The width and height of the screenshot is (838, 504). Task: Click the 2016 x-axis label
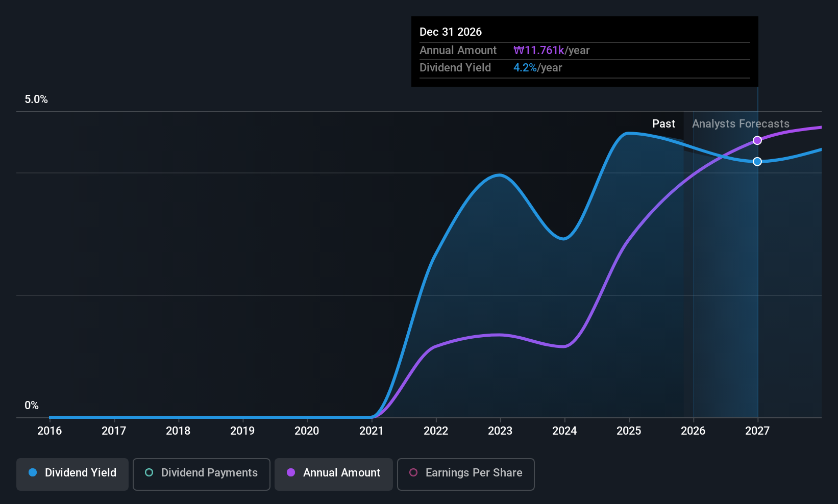pyautogui.click(x=50, y=431)
